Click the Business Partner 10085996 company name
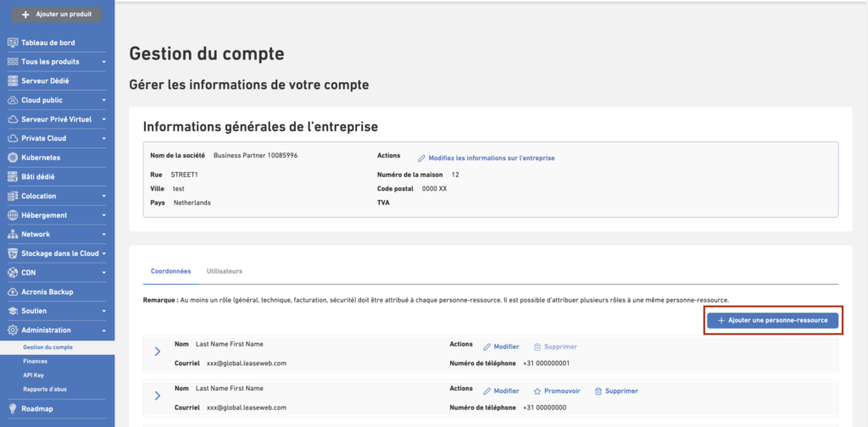The width and height of the screenshot is (868, 427). tap(256, 155)
